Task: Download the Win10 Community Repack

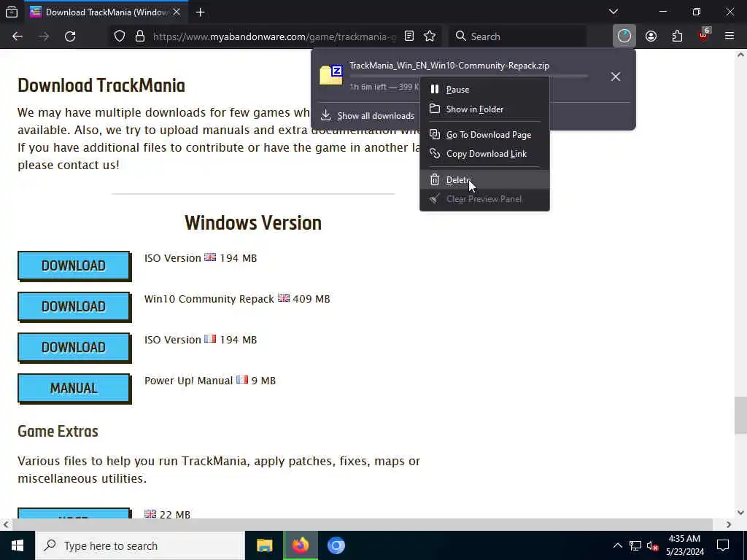Action: (74, 307)
